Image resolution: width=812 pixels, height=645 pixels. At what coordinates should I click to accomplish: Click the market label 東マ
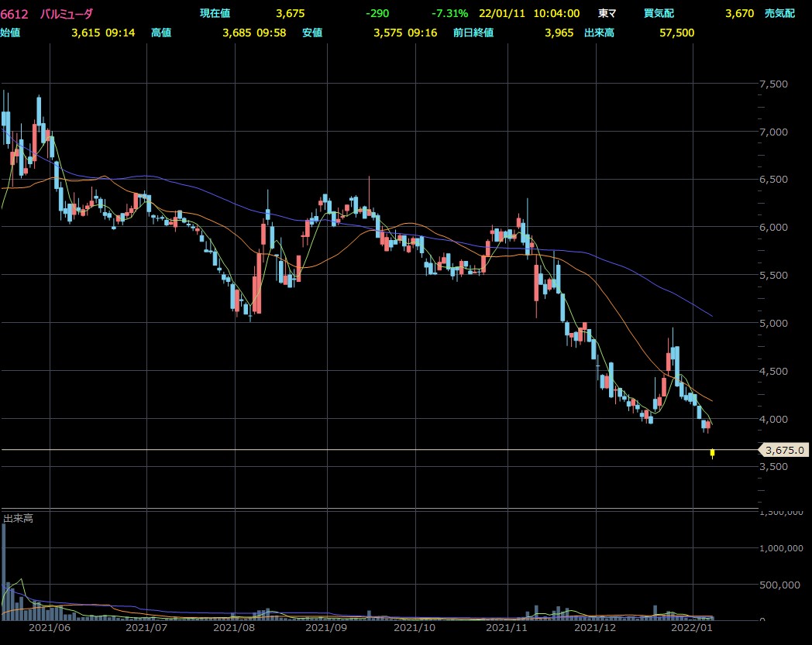click(607, 13)
